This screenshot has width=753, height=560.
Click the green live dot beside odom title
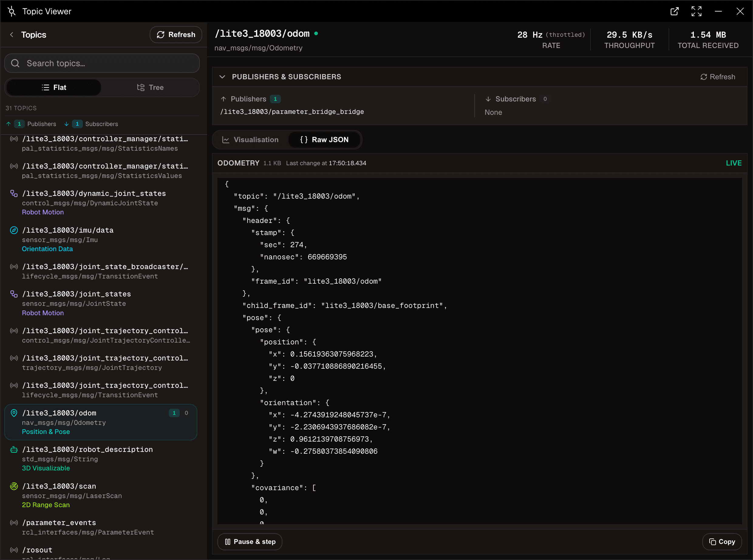tap(316, 34)
